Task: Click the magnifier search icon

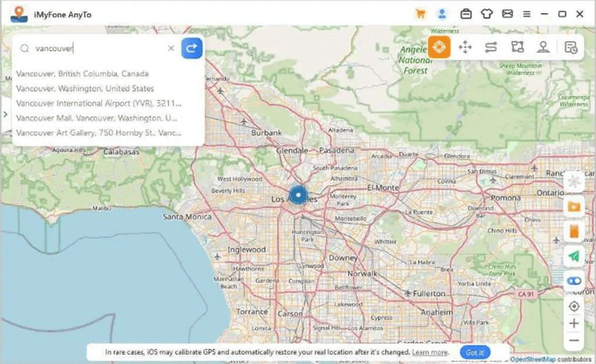Action: pos(25,48)
